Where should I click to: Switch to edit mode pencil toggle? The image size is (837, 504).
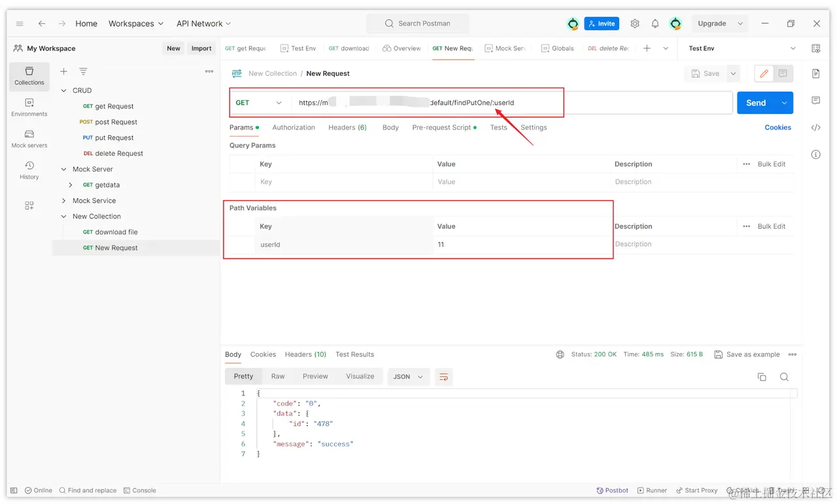pos(763,74)
